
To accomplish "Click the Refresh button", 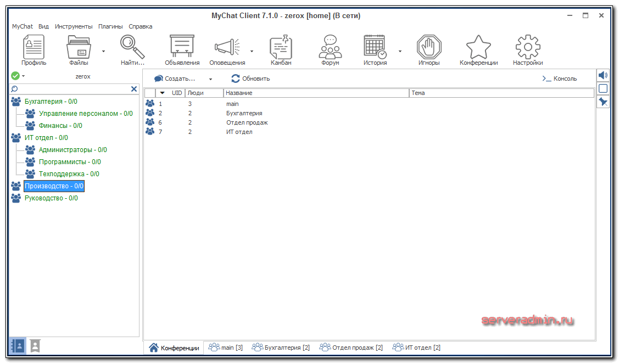I will 250,79.
